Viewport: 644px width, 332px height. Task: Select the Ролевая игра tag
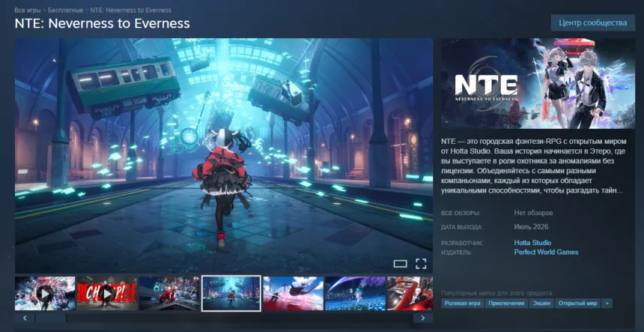tap(462, 304)
